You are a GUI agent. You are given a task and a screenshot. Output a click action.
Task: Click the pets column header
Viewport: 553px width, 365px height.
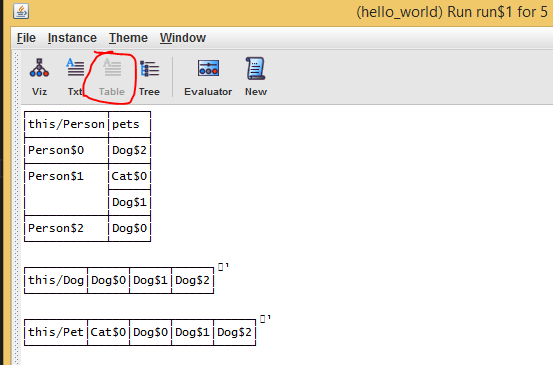pos(129,124)
